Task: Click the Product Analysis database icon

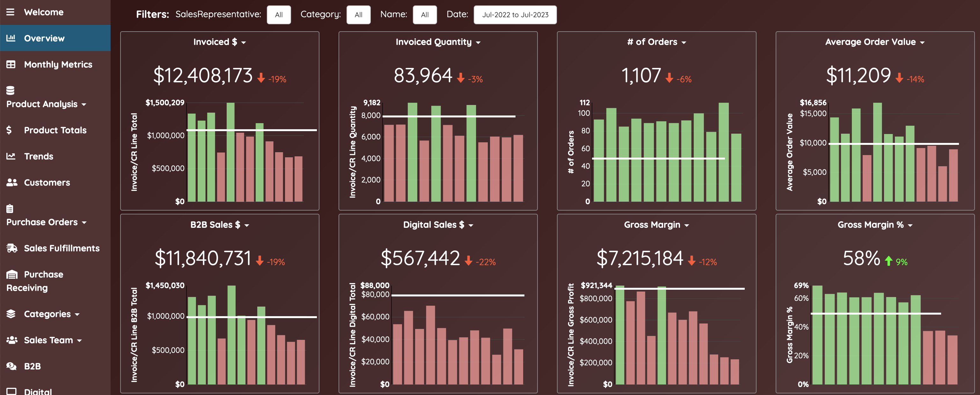Action: coord(10,90)
